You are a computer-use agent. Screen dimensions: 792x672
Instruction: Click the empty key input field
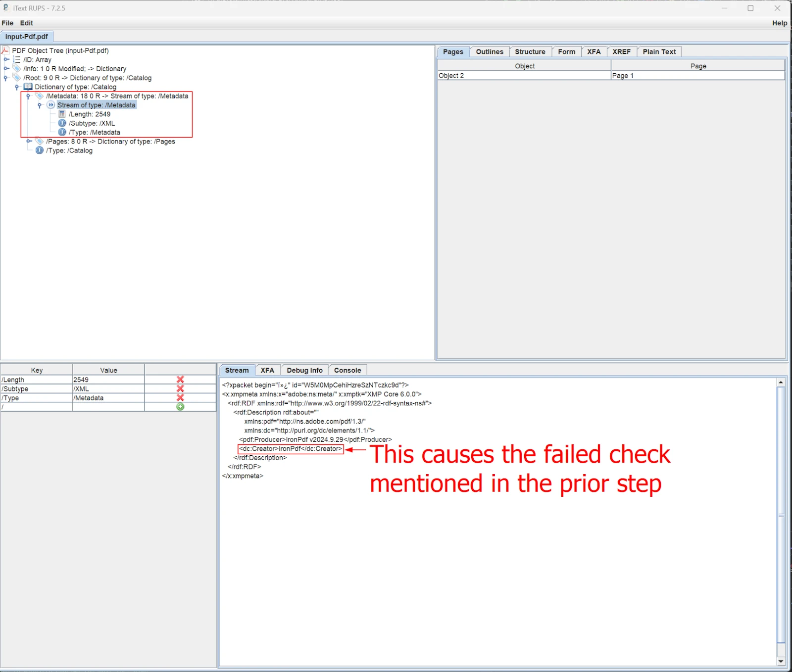click(37, 407)
